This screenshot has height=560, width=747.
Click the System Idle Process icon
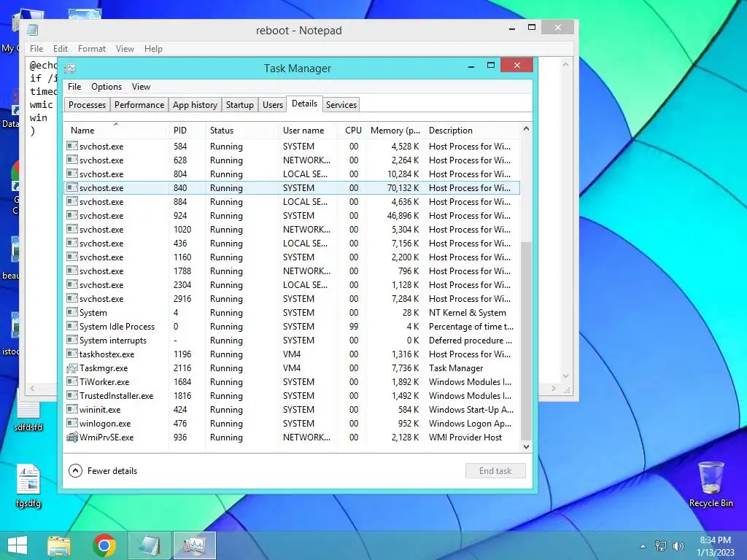click(72, 326)
